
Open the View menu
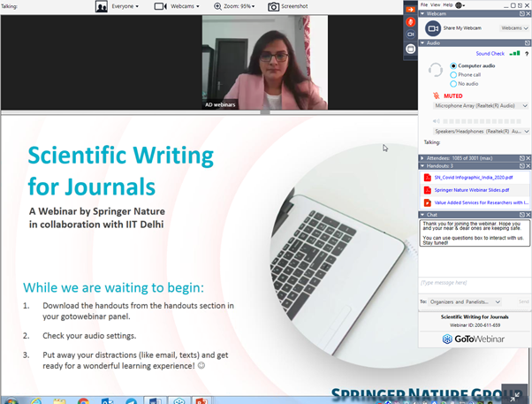436,4
